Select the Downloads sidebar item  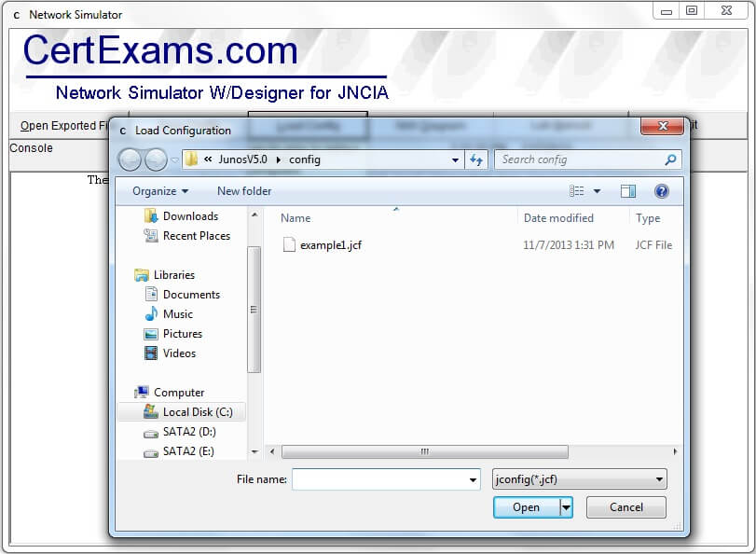pyautogui.click(x=190, y=216)
